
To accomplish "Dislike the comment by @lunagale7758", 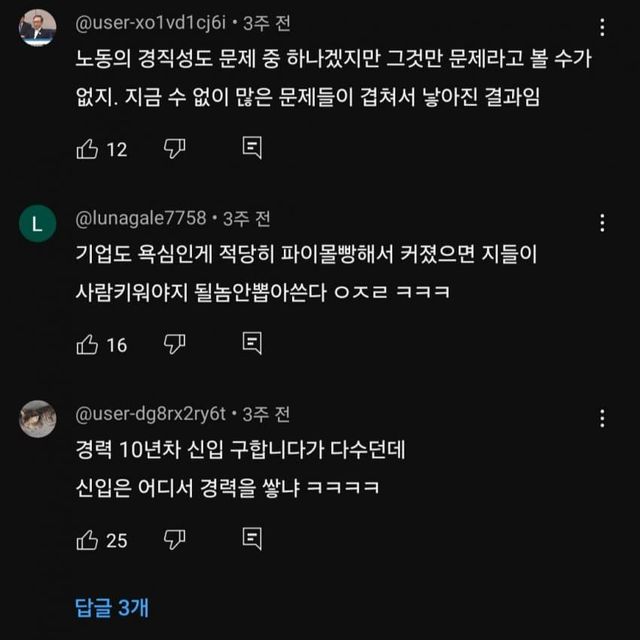I will (175, 344).
